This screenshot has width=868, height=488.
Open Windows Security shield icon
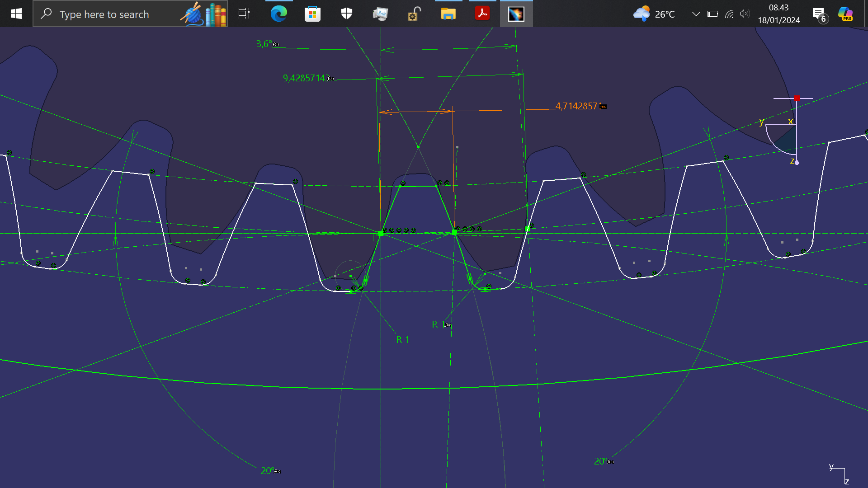pos(346,14)
